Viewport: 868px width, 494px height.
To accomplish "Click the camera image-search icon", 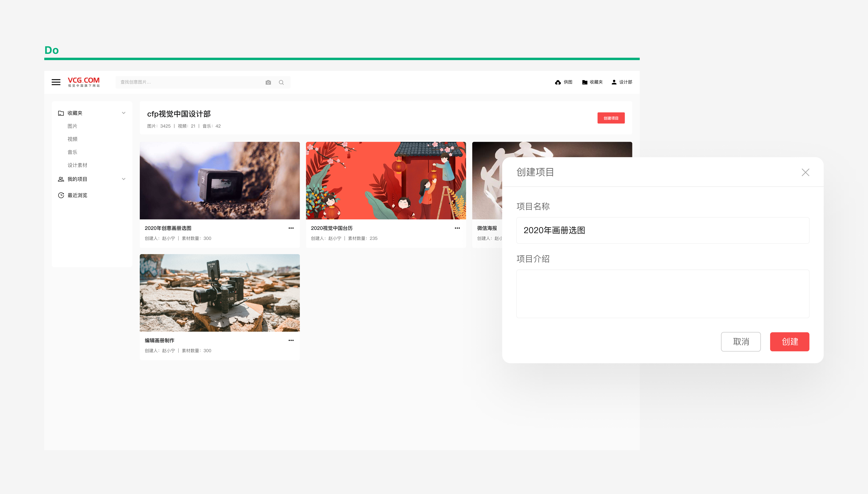I will [268, 82].
